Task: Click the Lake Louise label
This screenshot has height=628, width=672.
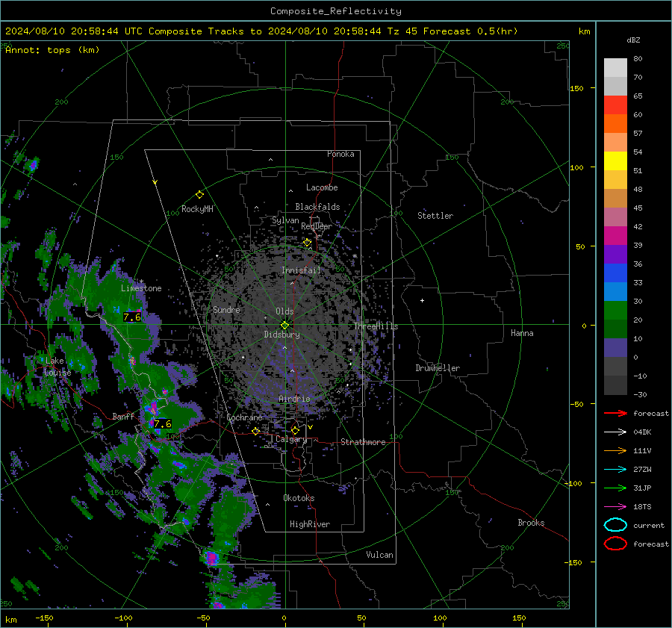Action: (x=57, y=367)
